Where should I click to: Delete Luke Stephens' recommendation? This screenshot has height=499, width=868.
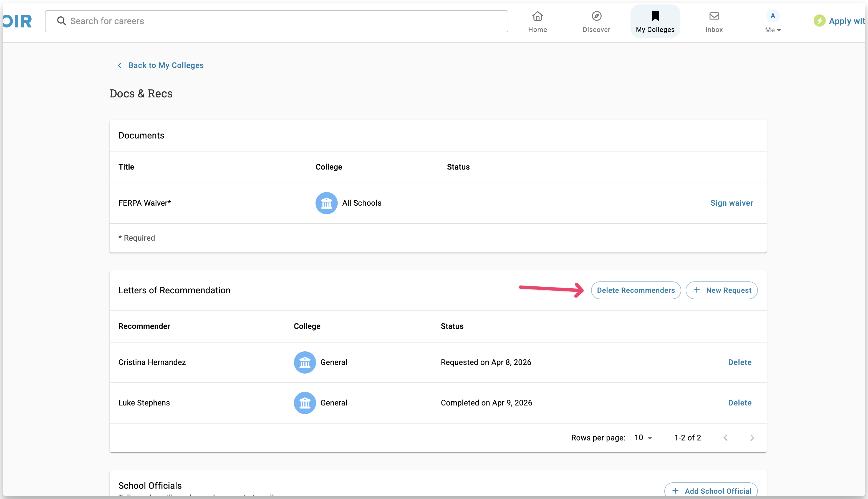point(740,403)
